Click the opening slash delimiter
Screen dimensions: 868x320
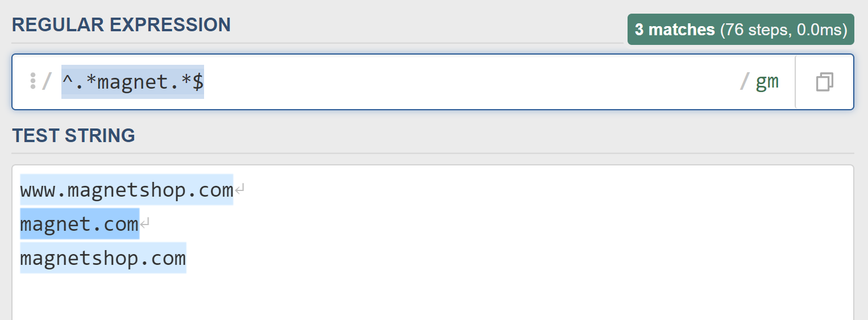(47, 82)
